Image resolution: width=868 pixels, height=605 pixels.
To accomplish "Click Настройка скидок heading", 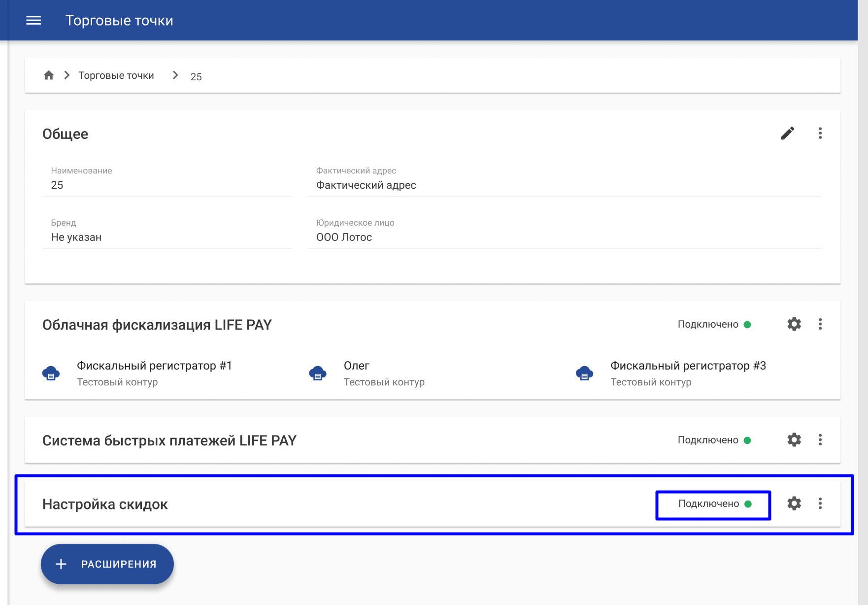I will click(x=105, y=504).
